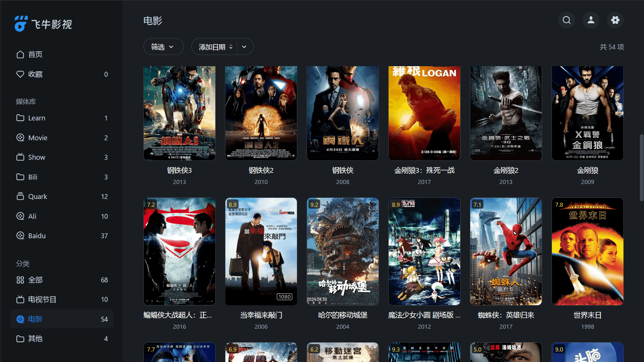Open the 金刚狼3：殊死一战 title link
Screen dimensions: 644x362
pyautogui.click(x=424, y=171)
